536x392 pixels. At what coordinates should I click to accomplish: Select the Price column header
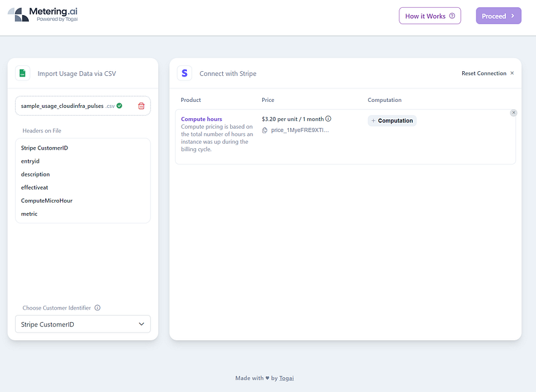[269, 99]
